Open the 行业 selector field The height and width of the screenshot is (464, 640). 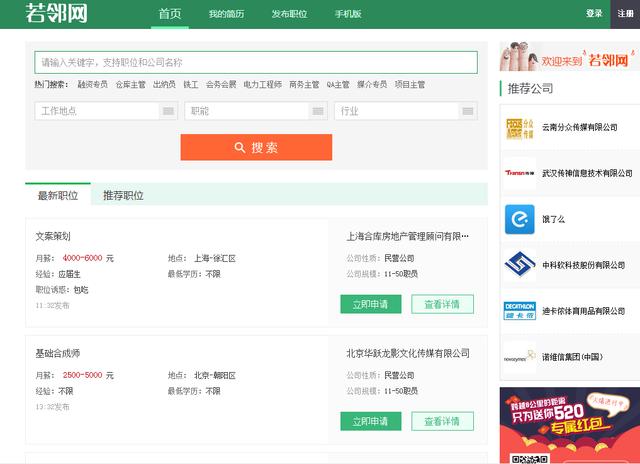click(x=406, y=111)
